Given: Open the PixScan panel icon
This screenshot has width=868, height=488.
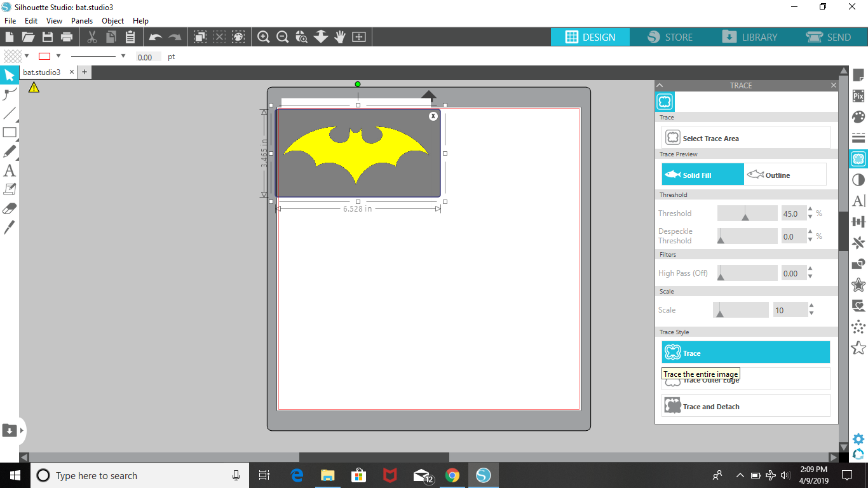Looking at the screenshot, I should [858, 96].
